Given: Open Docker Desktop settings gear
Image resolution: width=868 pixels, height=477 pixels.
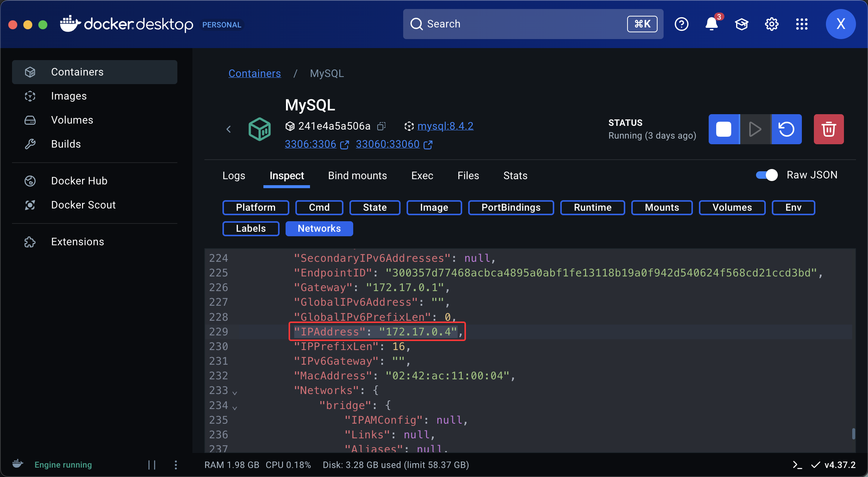Looking at the screenshot, I should [x=771, y=24].
